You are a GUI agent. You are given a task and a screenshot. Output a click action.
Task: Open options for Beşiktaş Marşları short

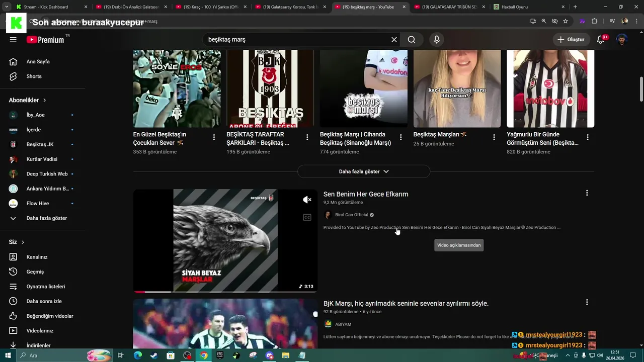coord(494,137)
